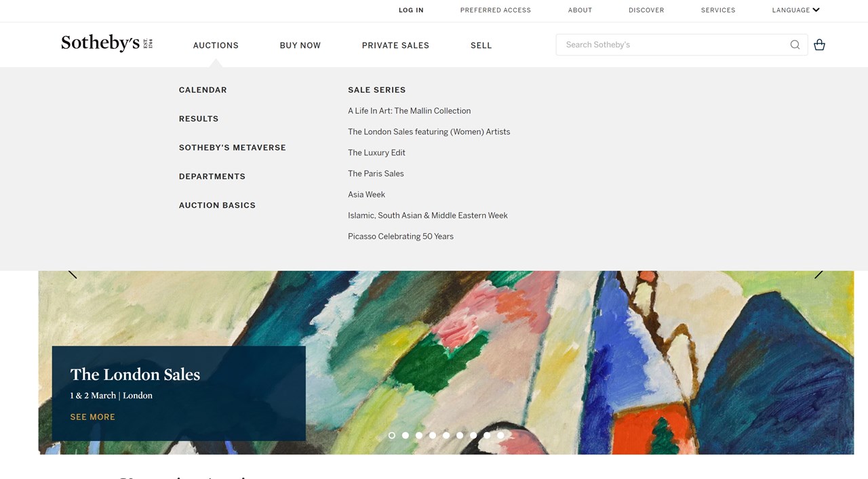
Task: Open the Sell menu item
Action: 481,45
